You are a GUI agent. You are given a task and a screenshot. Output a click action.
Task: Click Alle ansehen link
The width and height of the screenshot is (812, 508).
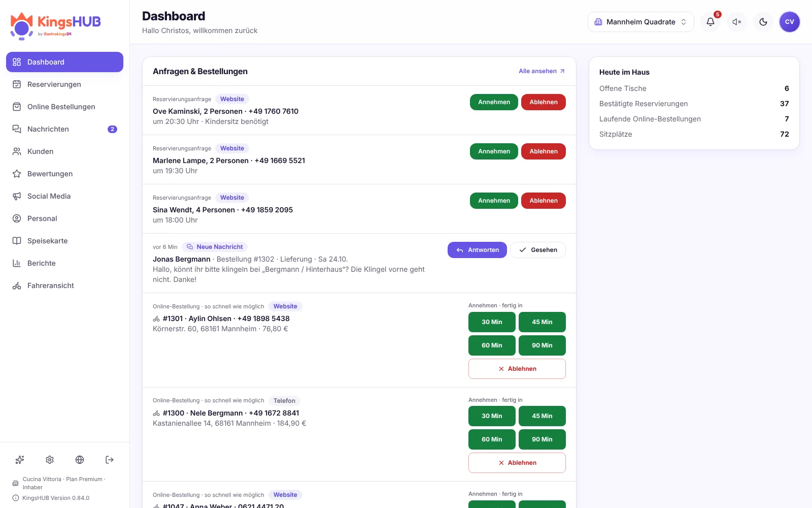[x=542, y=71]
